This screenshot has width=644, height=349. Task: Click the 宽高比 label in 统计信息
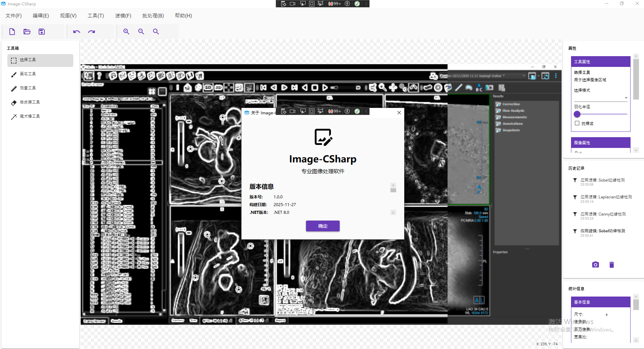[580, 337]
